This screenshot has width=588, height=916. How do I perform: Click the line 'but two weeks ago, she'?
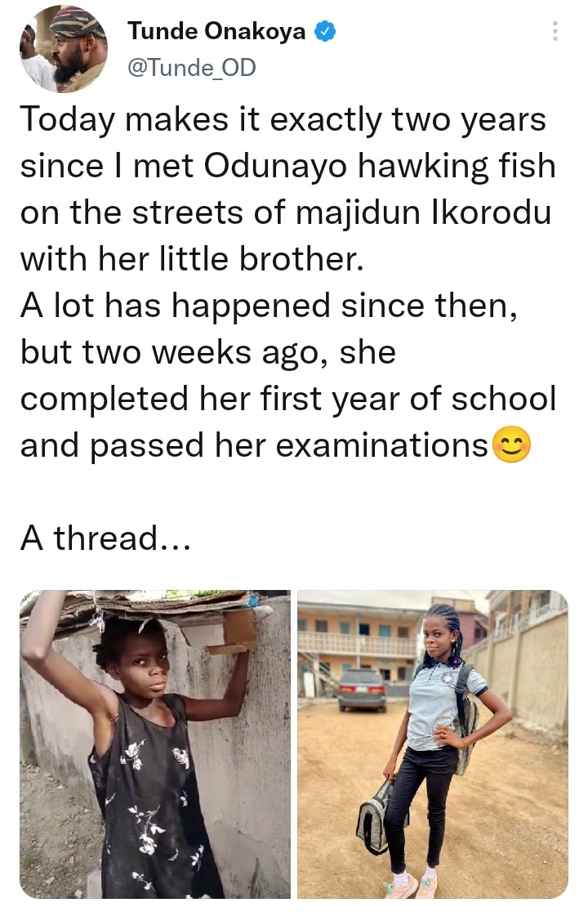tap(208, 353)
